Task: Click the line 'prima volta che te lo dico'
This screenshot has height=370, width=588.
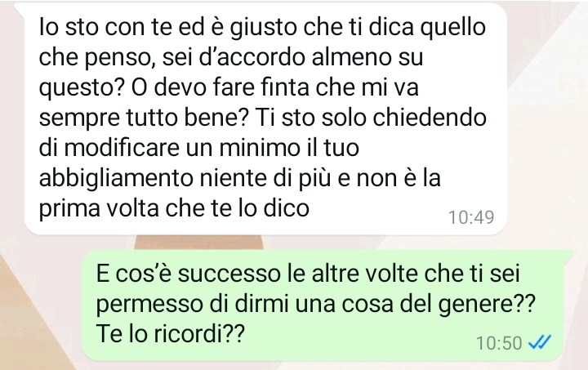Action: point(174,208)
